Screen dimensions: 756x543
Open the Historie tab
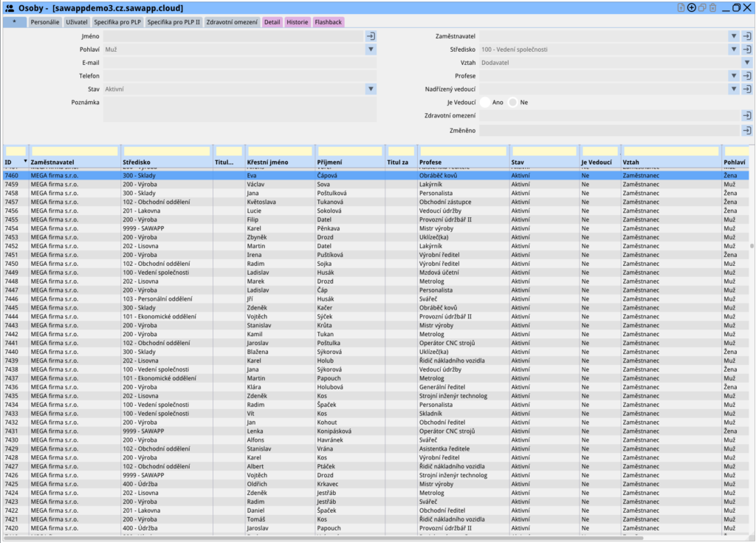pos(298,22)
